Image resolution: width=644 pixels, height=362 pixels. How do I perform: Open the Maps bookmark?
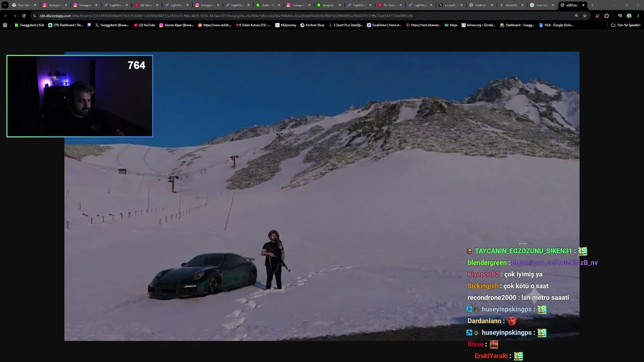451,25
